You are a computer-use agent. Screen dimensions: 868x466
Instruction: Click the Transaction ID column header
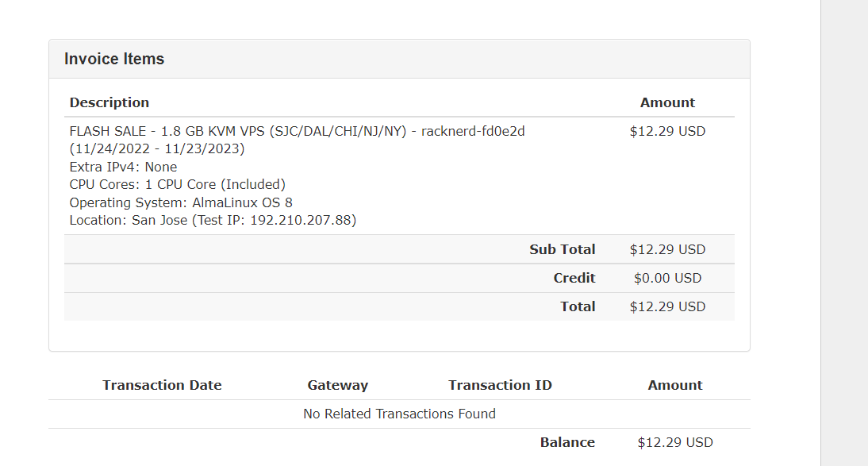(x=500, y=385)
